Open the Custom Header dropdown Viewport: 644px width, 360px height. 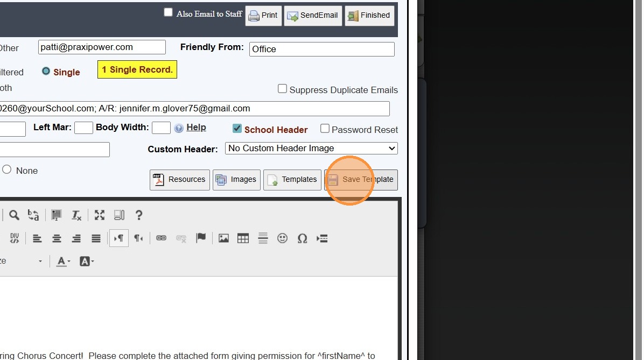311,148
